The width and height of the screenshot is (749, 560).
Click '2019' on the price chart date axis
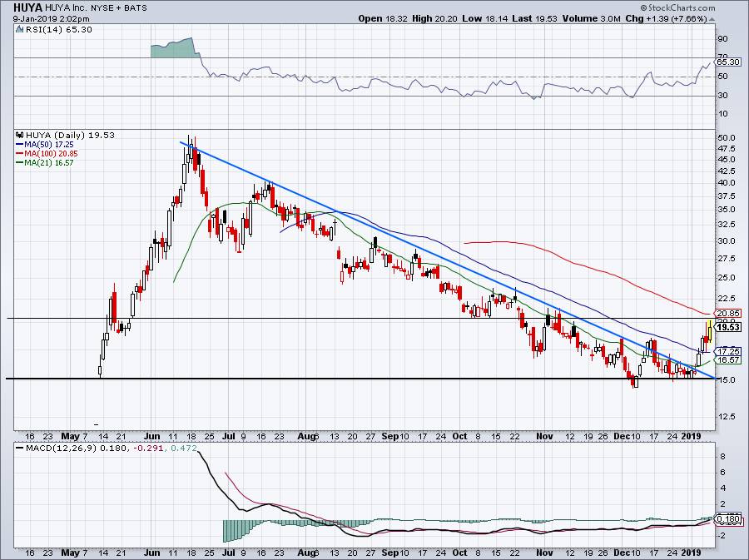coord(691,436)
